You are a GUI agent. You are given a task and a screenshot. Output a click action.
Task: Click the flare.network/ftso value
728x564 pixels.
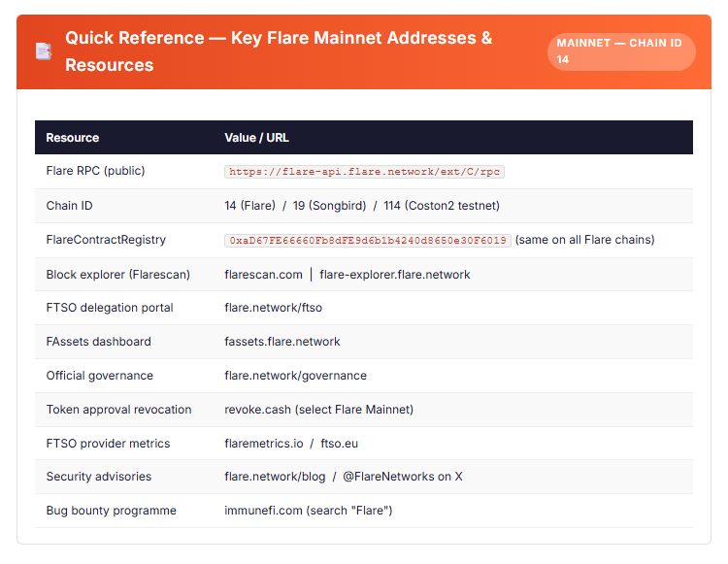coord(273,308)
